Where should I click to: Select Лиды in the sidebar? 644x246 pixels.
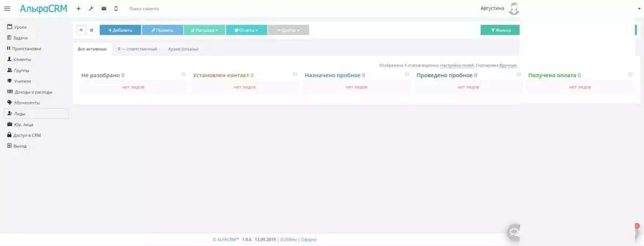[x=36, y=113]
